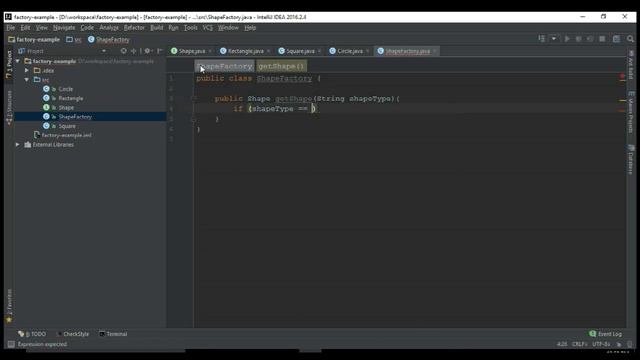Open the Event Log
Image resolution: width=640 pixels, height=360 pixels.
click(x=606, y=334)
